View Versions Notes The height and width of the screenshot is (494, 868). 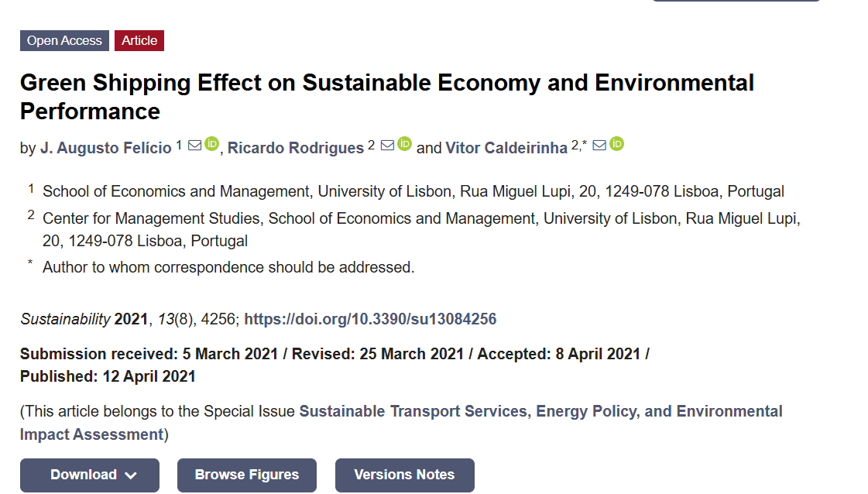coord(405,475)
